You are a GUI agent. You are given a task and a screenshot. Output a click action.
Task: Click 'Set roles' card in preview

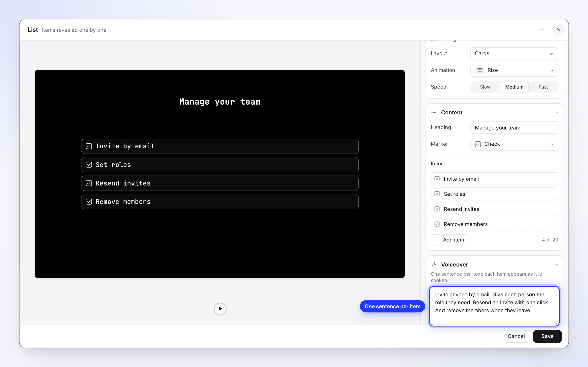[x=220, y=165]
